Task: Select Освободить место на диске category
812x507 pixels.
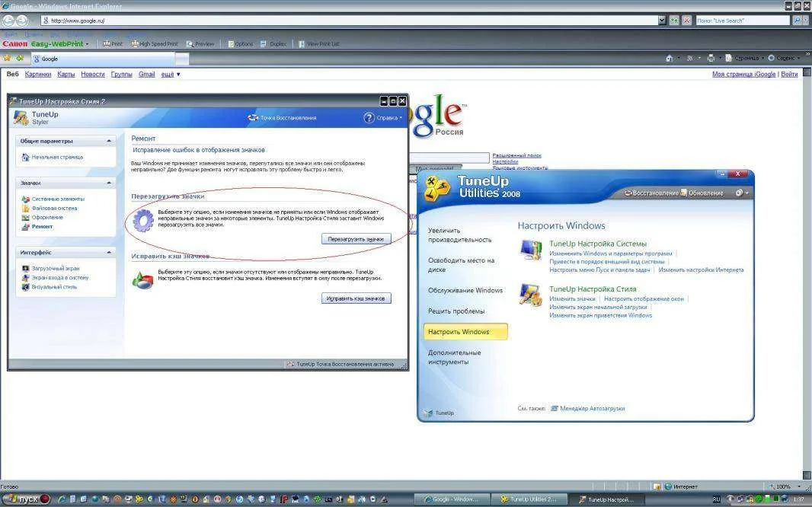Action: tap(462, 265)
